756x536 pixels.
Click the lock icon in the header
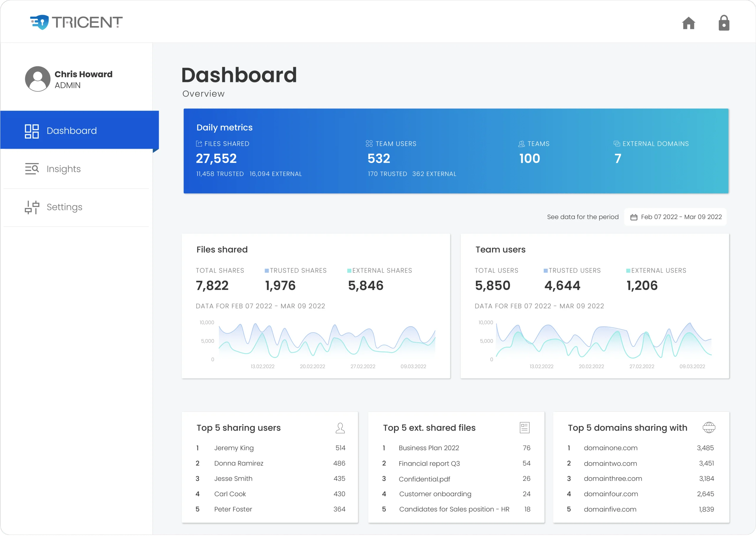point(724,23)
